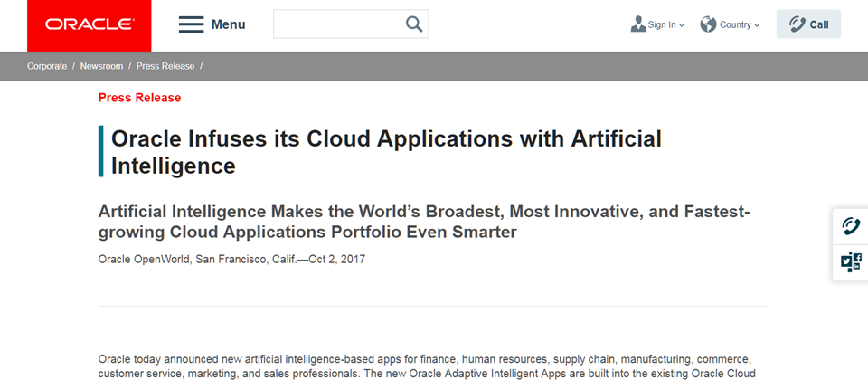
Task: Open the Menu label in header
Action: [x=228, y=24]
